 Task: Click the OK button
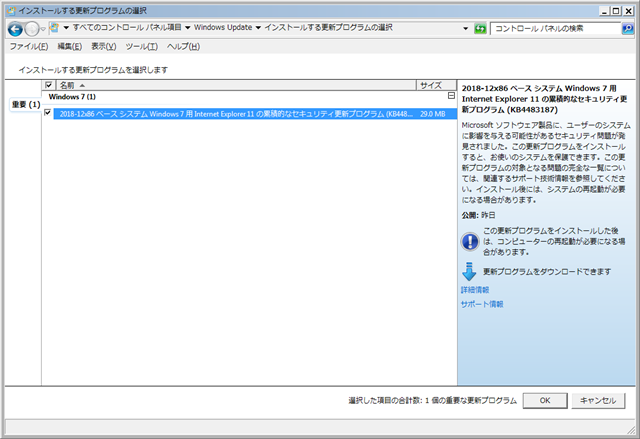[x=545, y=400]
